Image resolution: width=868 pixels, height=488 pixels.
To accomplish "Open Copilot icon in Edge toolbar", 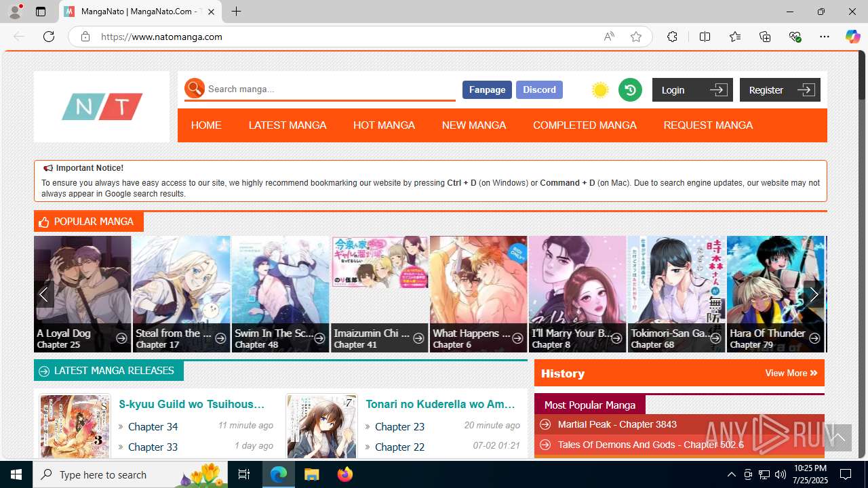I will tap(852, 37).
